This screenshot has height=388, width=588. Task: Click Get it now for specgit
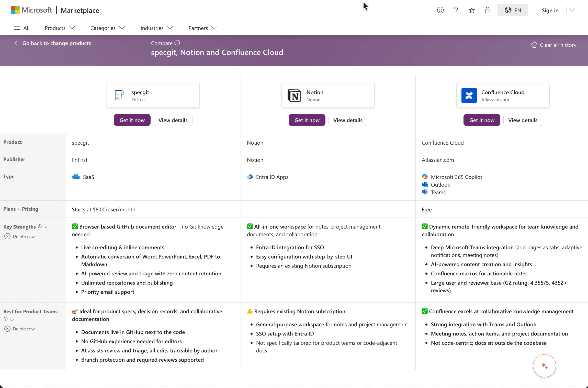[x=132, y=120]
